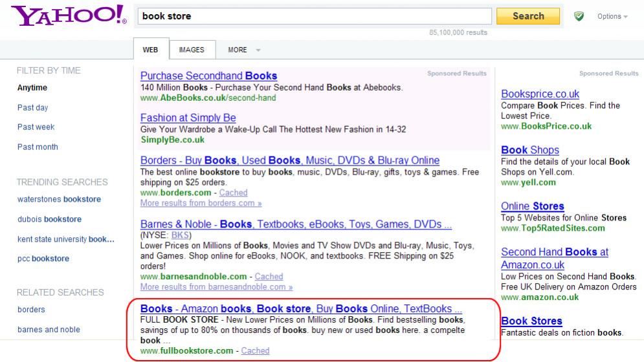Image resolution: width=644 pixels, height=362 pixels.
Task: Open the 'Books - Amazon books, Book store' result
Action: (301, 308)
